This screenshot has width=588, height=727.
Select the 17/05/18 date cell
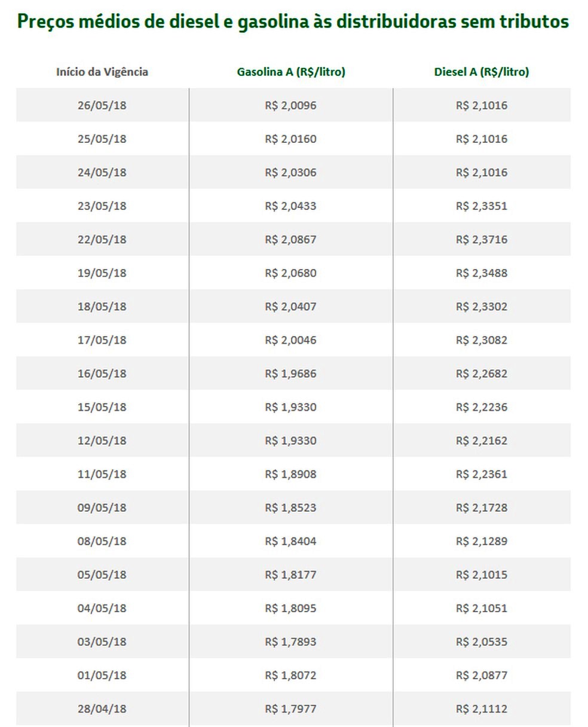pos(102,340)
